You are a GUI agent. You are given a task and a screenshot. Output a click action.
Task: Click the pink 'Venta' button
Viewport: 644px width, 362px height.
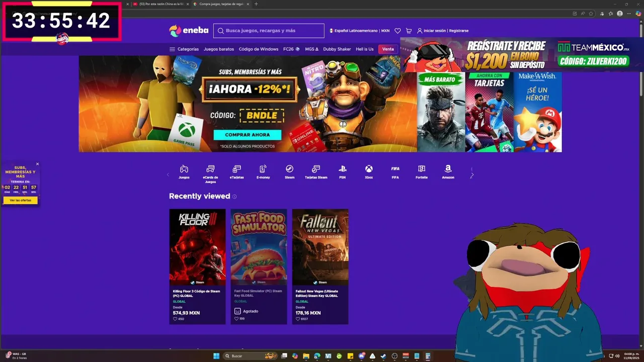coord(388,49)
